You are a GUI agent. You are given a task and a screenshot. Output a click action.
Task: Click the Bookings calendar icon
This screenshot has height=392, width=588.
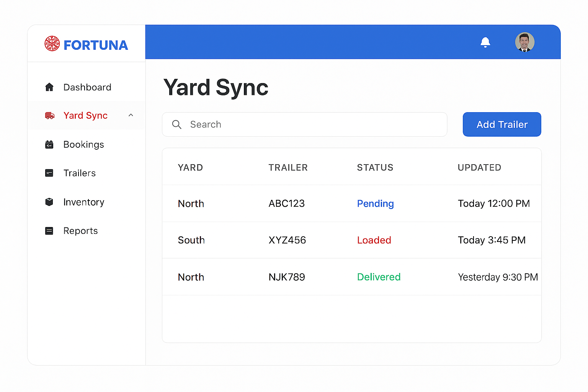tap(49, 145)
